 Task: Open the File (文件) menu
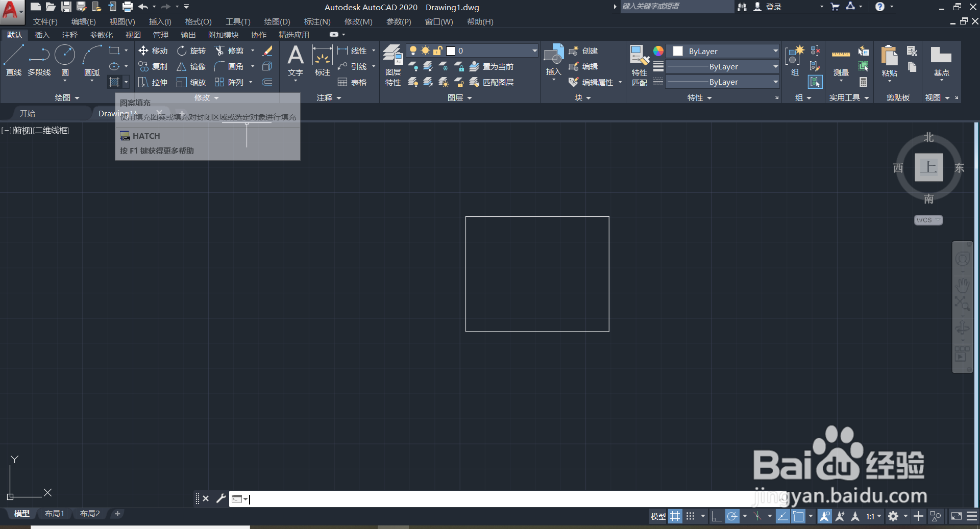click(x=45, y=21)
